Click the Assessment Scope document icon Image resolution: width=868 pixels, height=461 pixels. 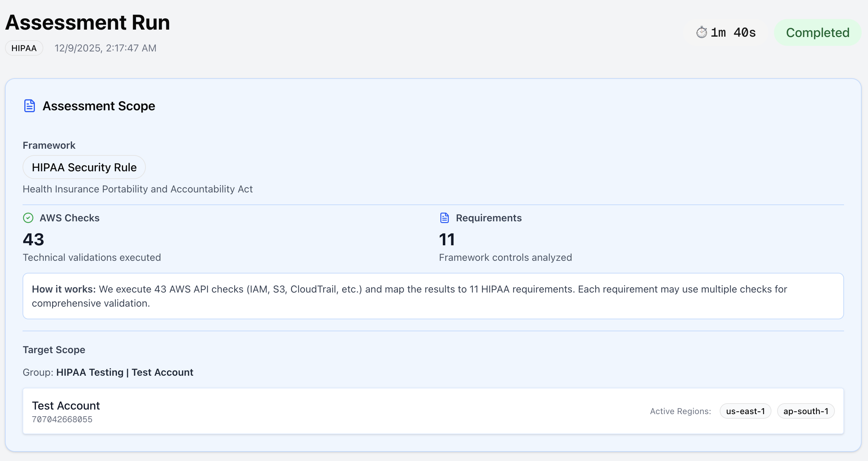(29, 105)
